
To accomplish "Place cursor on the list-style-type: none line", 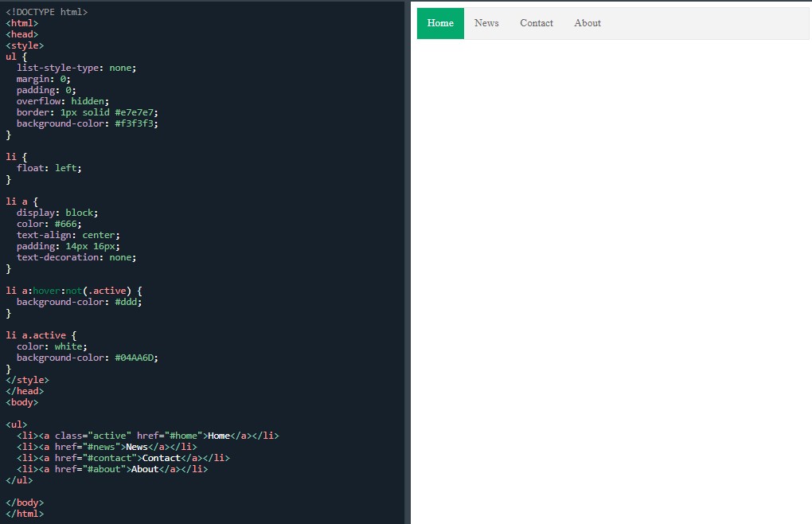I will tap(76, 68).
